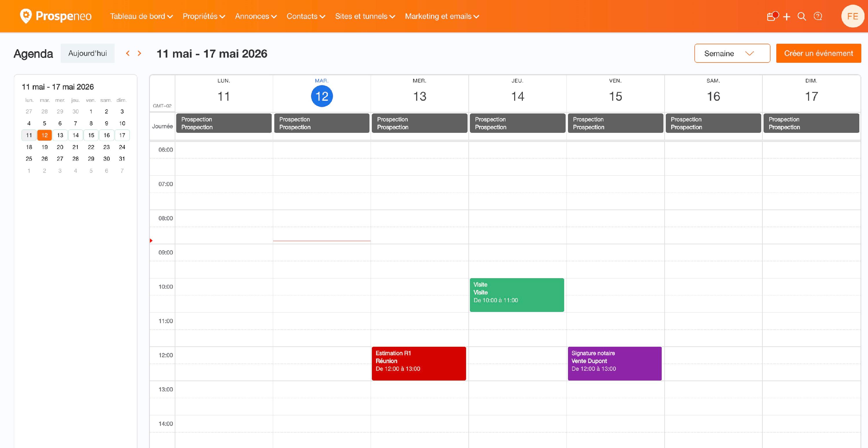Image resolution: width=868 pixels, height=448 pixels.
Task: Pick 19 in the mini calendar
Action: [45, 147]
